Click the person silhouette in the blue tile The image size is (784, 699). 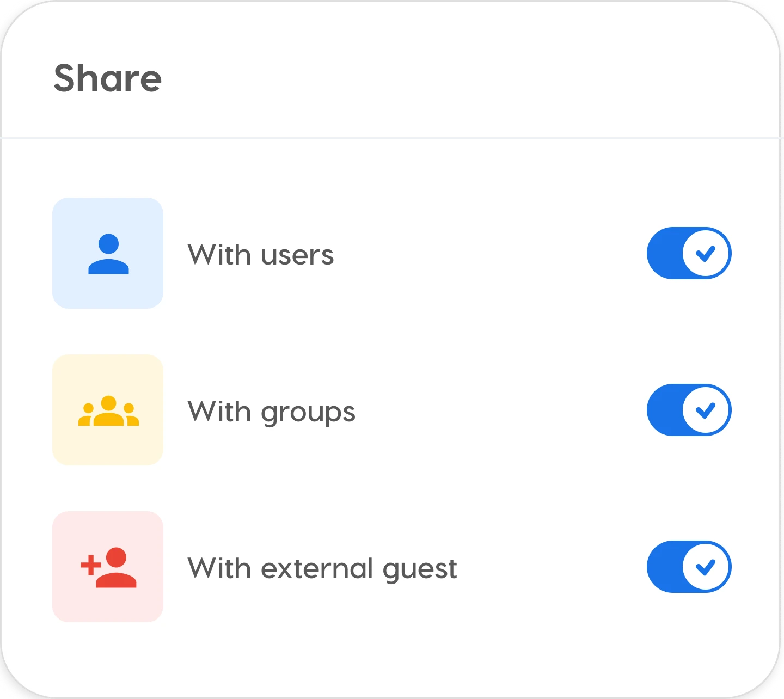[x=108, y=253]
